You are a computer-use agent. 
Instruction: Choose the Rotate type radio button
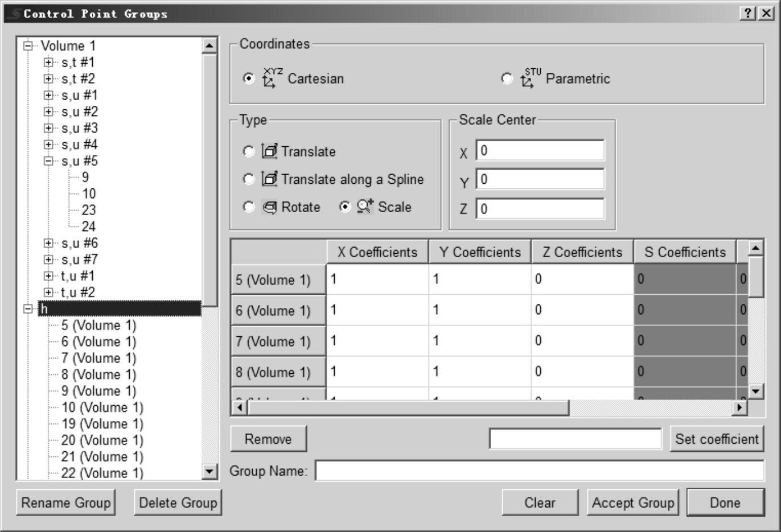tap(249, 207)
